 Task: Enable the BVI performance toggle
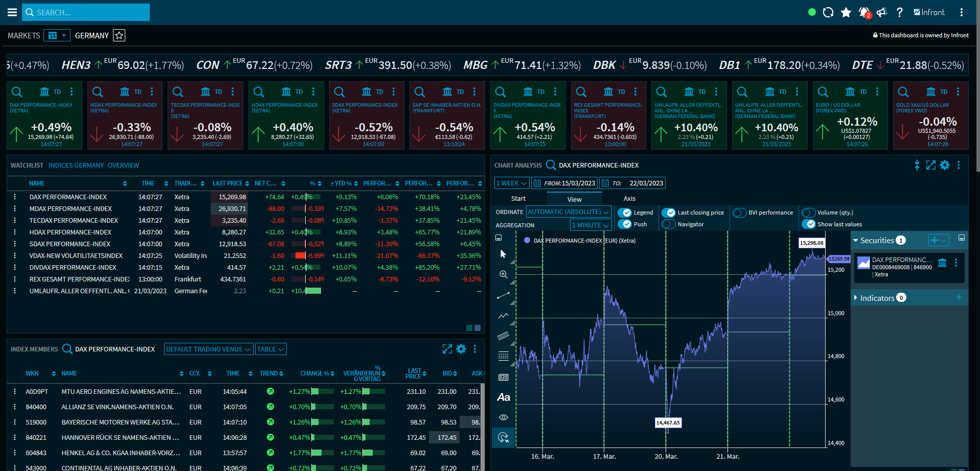pos(739,213)
